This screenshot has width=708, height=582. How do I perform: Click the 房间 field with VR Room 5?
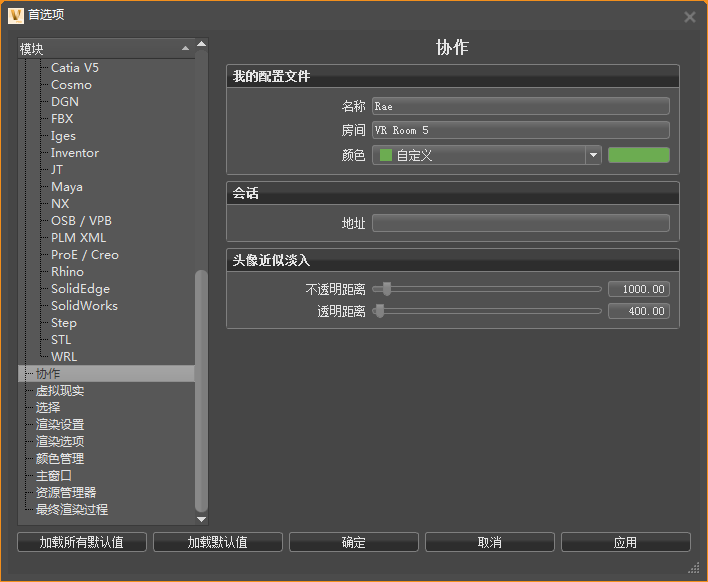click(x=521, y=130)
